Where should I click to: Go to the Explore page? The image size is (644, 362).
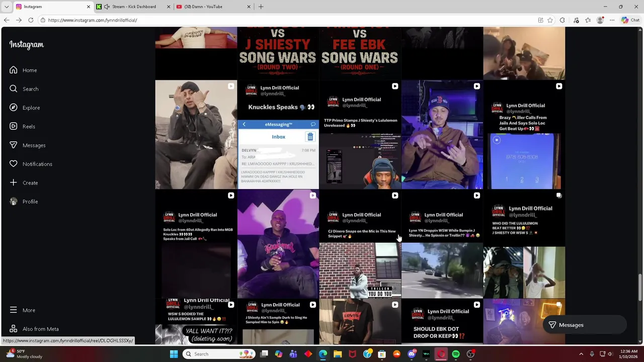tap(24, 108)
